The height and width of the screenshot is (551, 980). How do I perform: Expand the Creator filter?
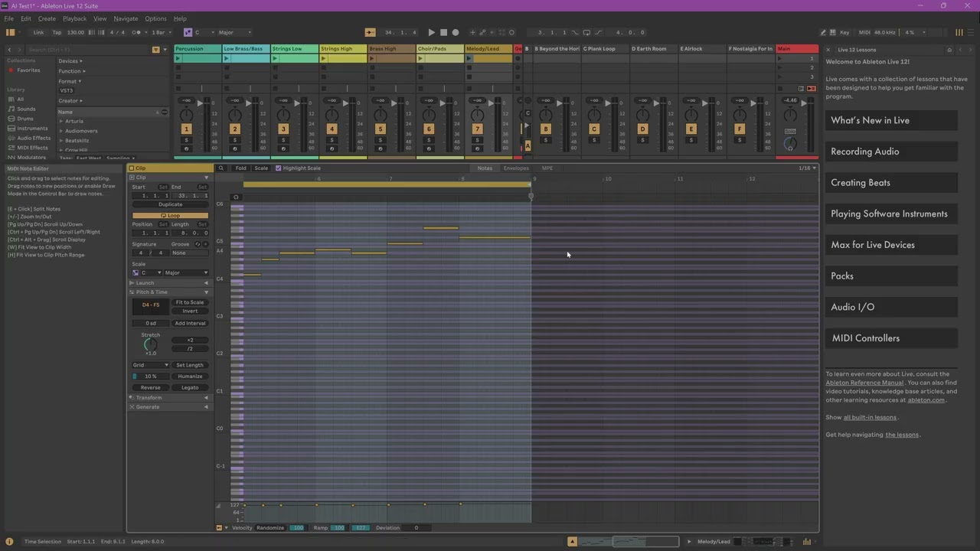tap(70, 100)
